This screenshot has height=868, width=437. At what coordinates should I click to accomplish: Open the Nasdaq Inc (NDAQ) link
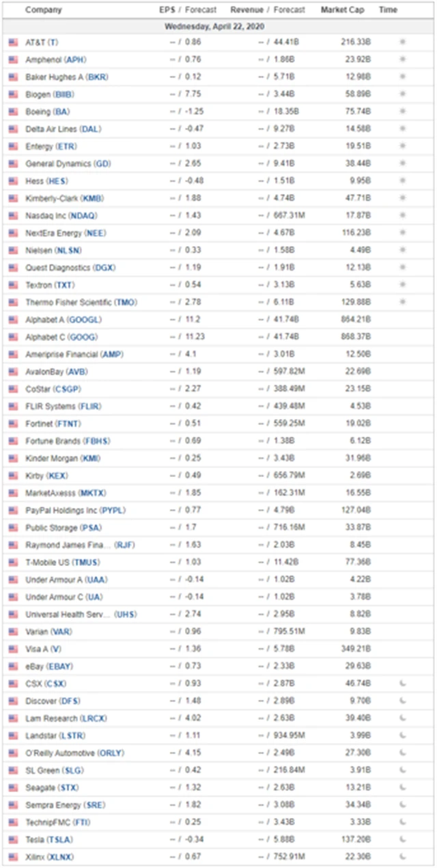click(x=63, y=215)
